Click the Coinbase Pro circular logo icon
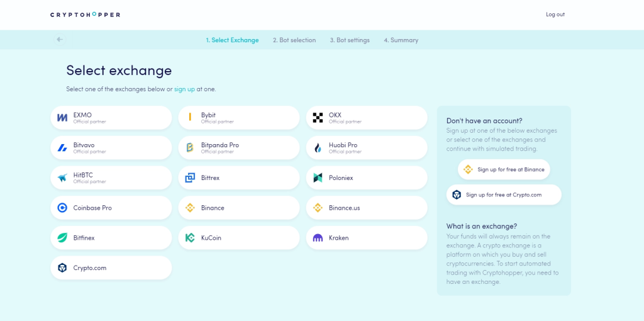The width and height of the screenshot is (644, 321). (62, 208)
